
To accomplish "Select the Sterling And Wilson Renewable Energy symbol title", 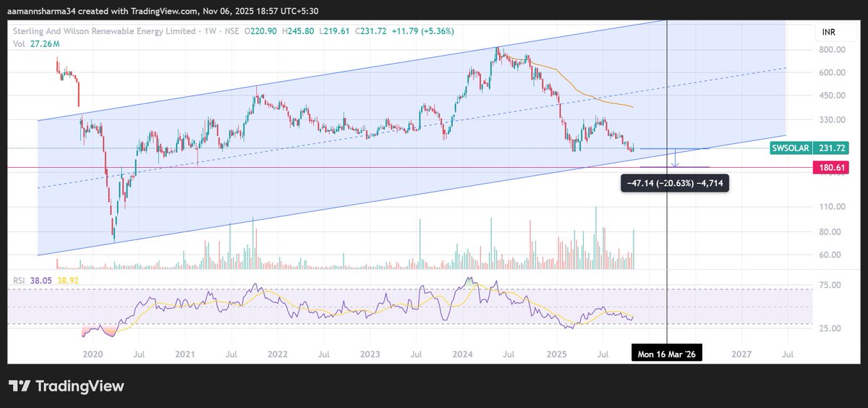I will point(104,32).
